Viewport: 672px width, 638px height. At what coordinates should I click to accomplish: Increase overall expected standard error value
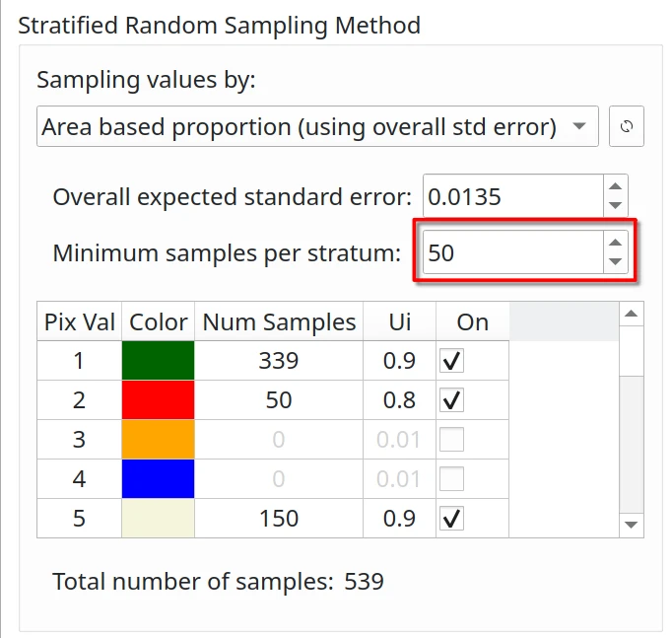pos(615,186)
